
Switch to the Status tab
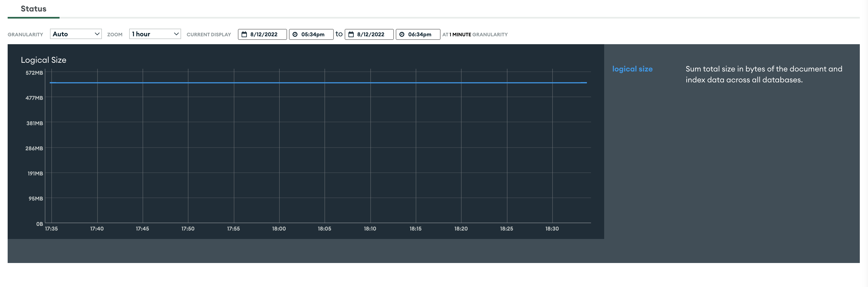point(33,9)
